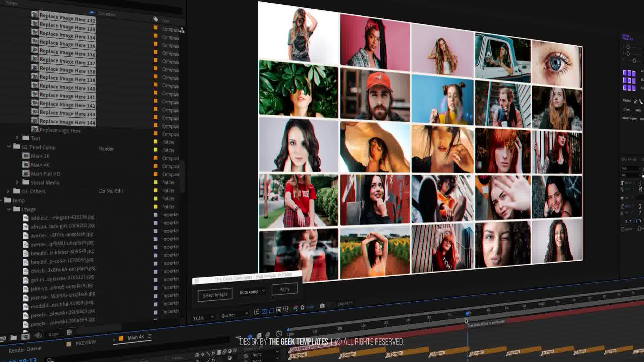This screenshot has width=644, height=362.
Task: Expand the 03 Others folder
Action: point(8,191)
